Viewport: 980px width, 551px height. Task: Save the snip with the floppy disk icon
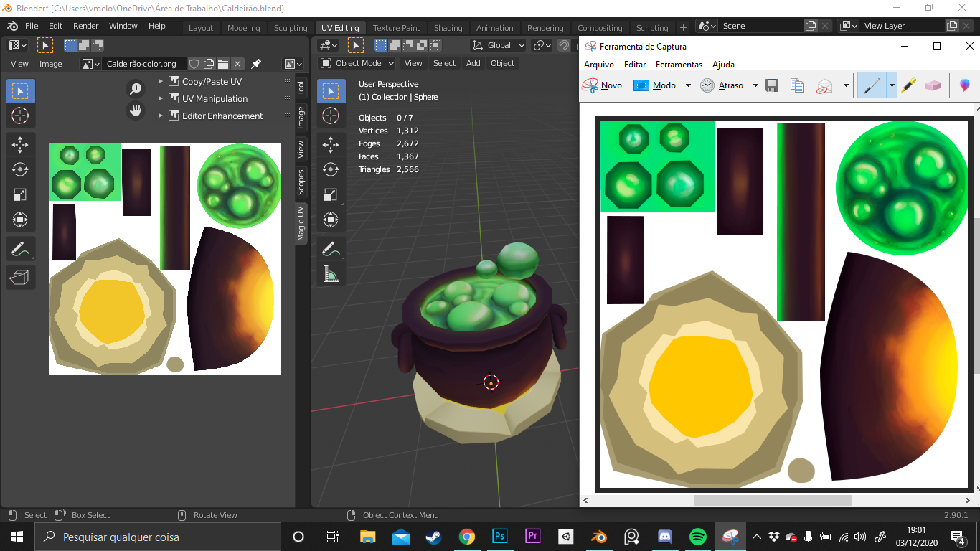pos(772,85)
